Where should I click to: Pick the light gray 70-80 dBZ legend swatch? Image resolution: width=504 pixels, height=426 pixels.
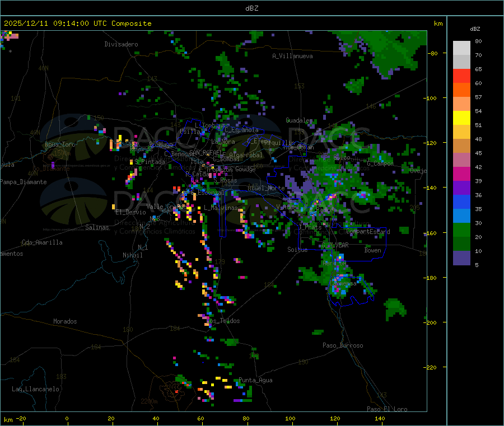(x=461, y=48)
